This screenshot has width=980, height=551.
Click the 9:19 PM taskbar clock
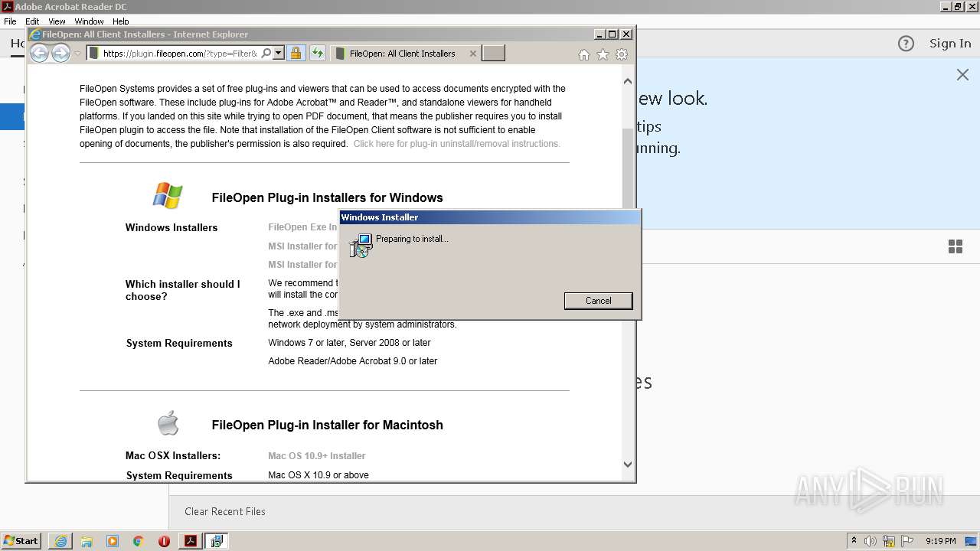(940, 541)
